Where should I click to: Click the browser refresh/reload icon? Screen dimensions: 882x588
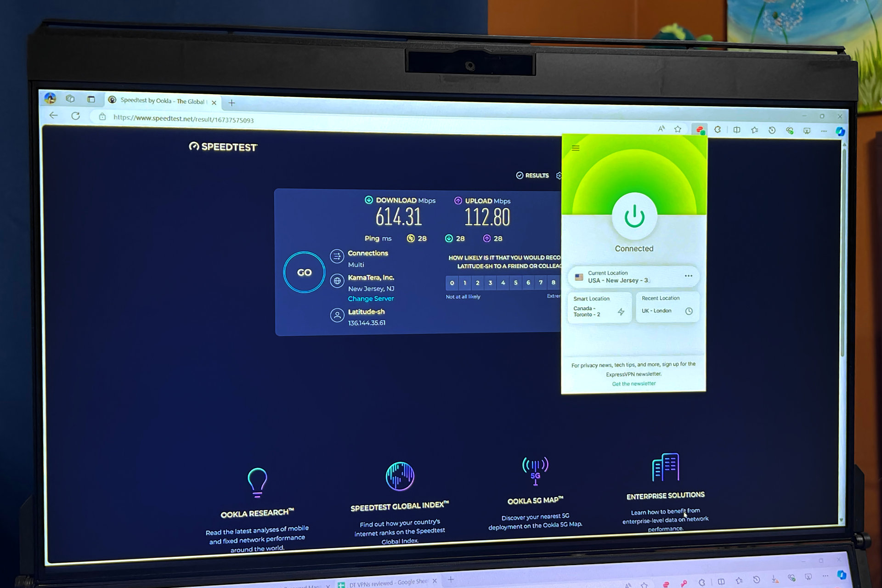point(75,118)
